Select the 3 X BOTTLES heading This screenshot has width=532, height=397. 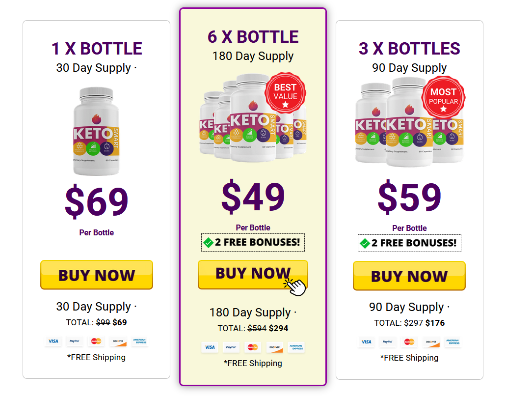[409, 49]
